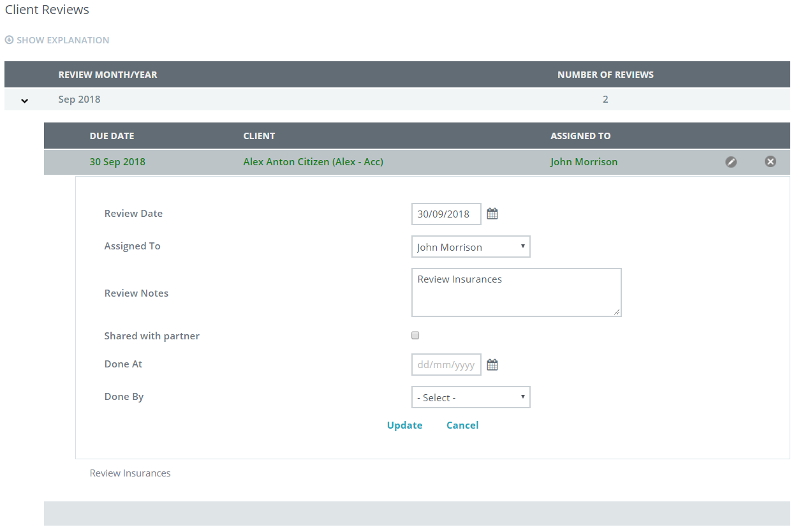796x532 pixels.
Task: Open calendar picker beside Done At
Action: click(x=492, y=365)
